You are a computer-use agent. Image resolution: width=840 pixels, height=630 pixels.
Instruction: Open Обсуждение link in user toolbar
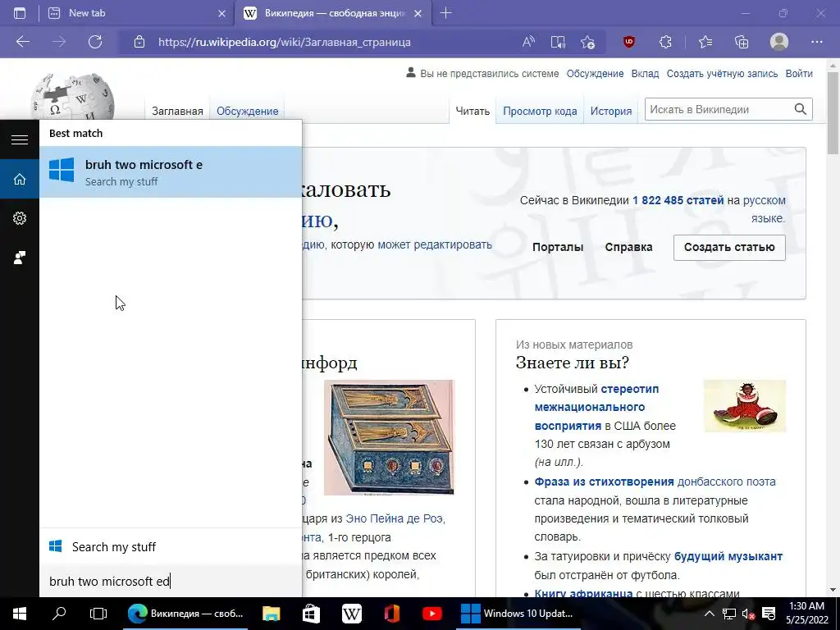(x=595, y=73)
